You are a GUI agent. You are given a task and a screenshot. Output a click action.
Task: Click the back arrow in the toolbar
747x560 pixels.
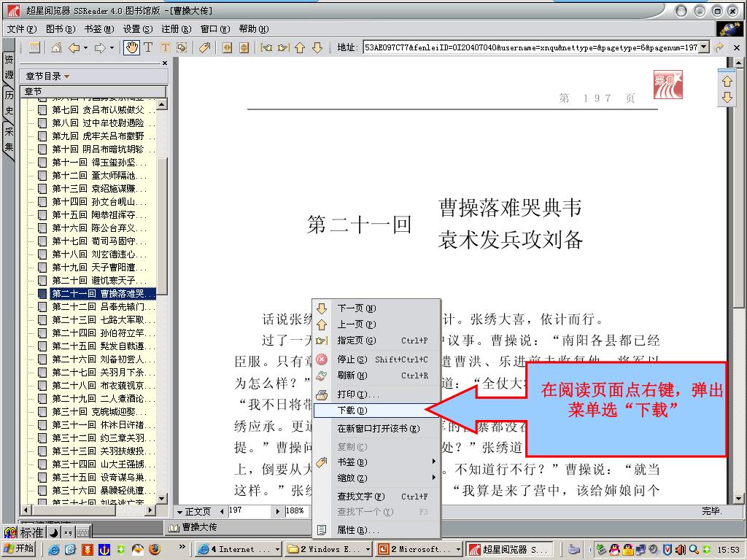74,47
